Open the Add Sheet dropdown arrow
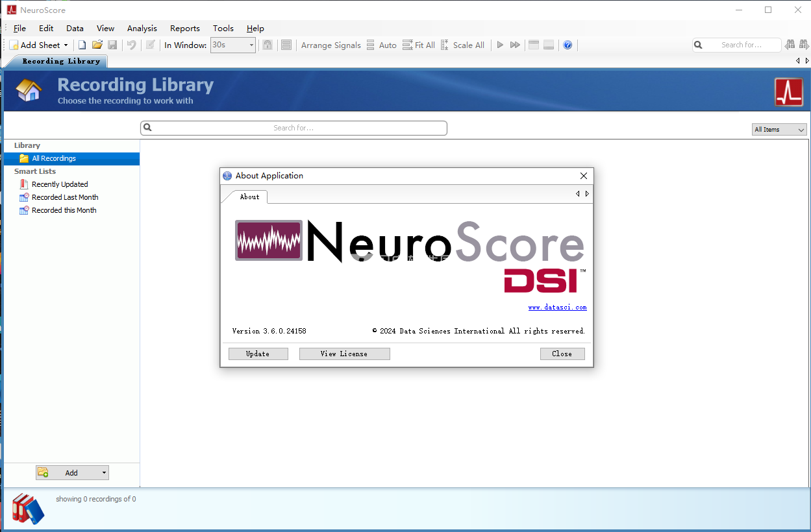Viewport: 811px width, 532px height. pos(66,45)
